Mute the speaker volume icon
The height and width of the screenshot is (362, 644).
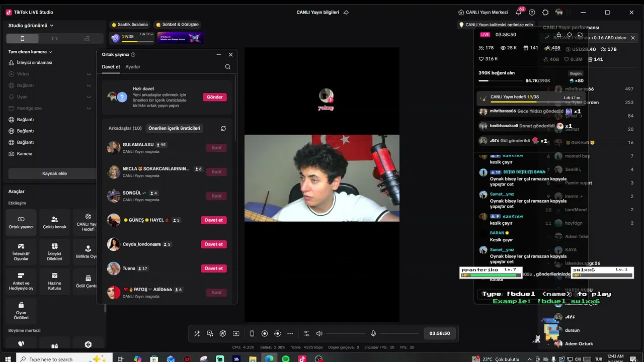319,333
